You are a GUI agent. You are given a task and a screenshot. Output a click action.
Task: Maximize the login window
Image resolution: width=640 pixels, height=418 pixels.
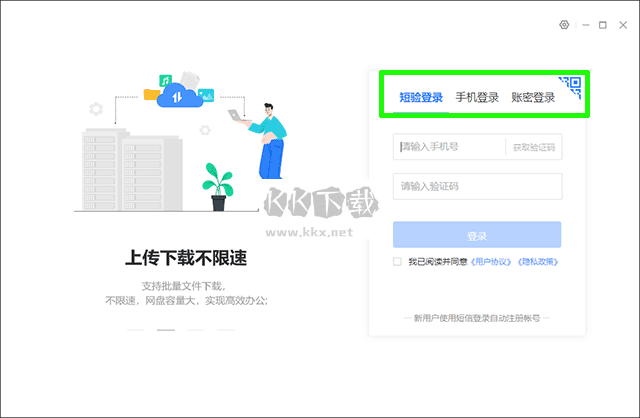[603, 24]
